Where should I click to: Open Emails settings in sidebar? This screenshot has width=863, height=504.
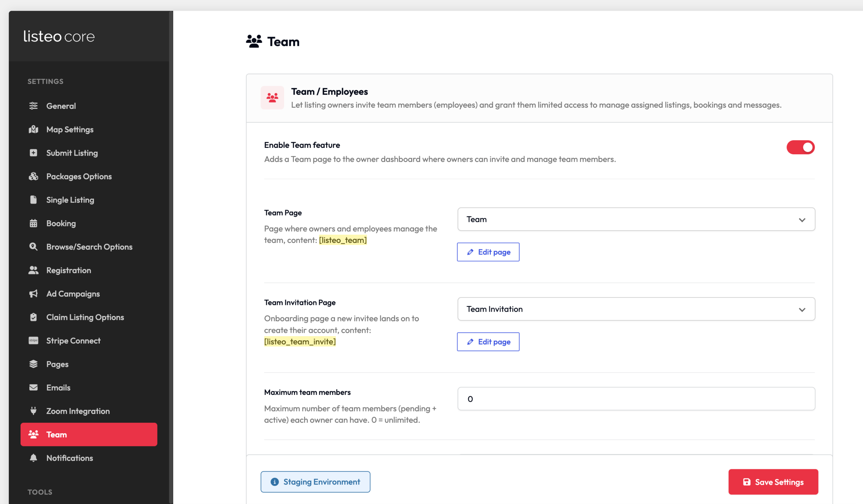point(89,387)
